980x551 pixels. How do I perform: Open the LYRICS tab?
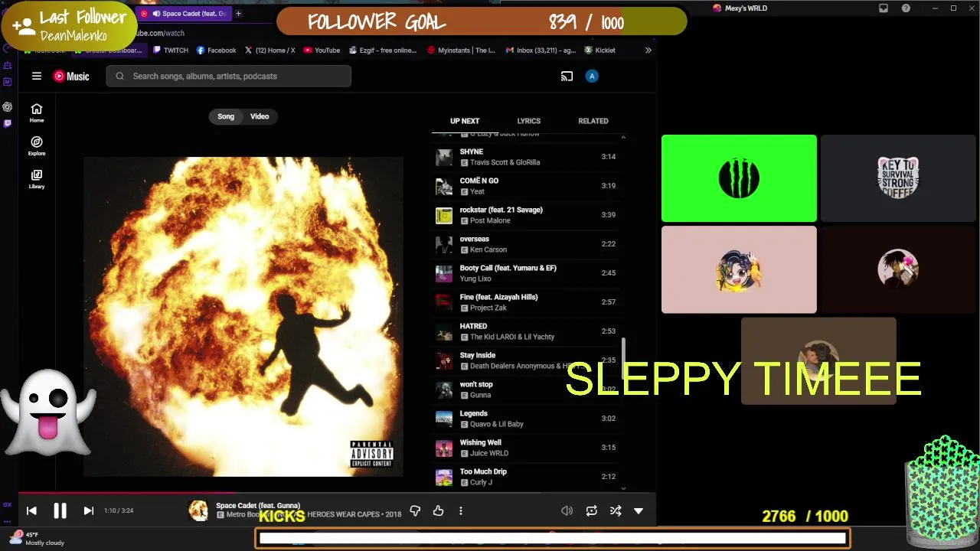coord(528,121)
